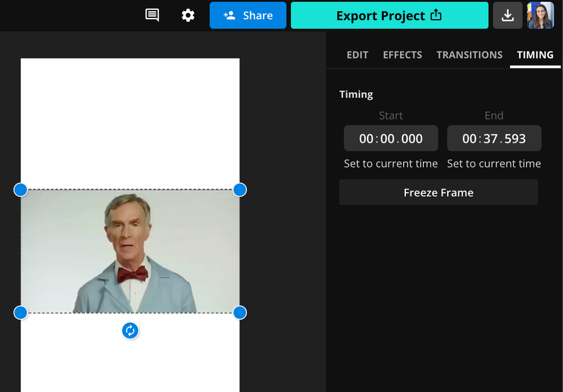Set End to current time
Image resolution: width=563 pixels, height=392 pixels.
[494, 163]
